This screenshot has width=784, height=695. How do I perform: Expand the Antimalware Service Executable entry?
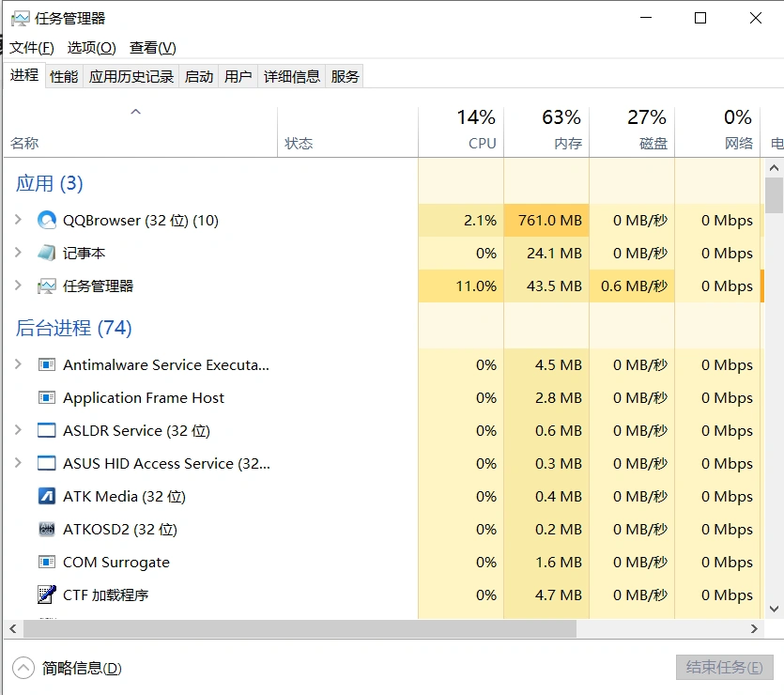click(19, 364)
